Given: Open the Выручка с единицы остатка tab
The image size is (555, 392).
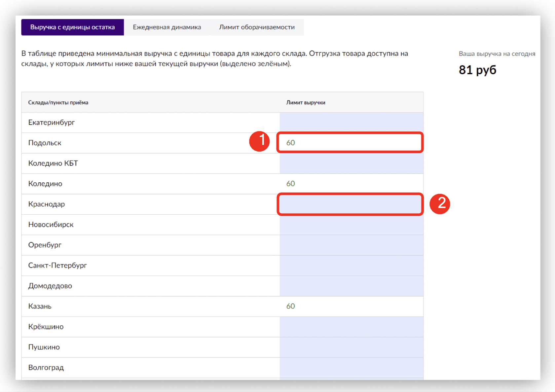Looking at the screenshot, I should [x=72, y=27].
